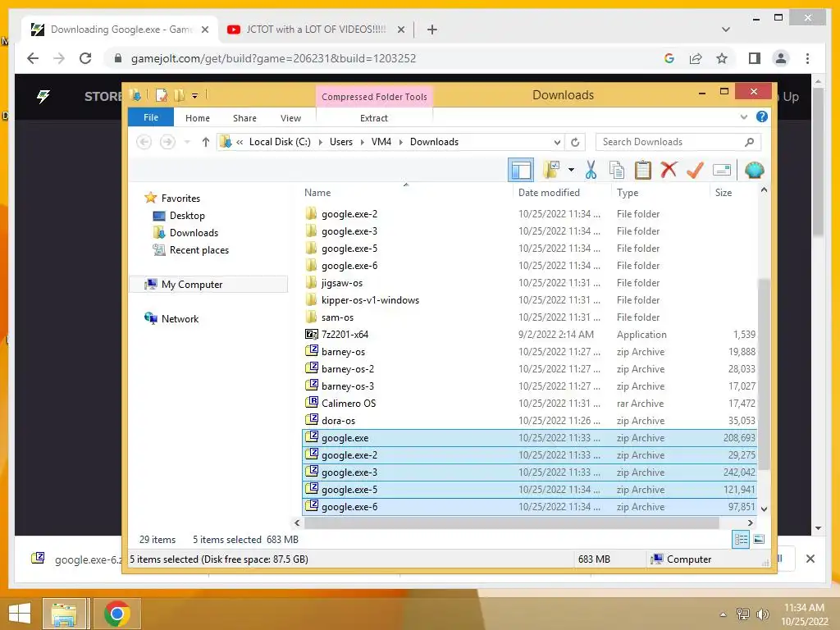
Task: Switch to the JCTOT YouTube tab
Action: (316, 30)
